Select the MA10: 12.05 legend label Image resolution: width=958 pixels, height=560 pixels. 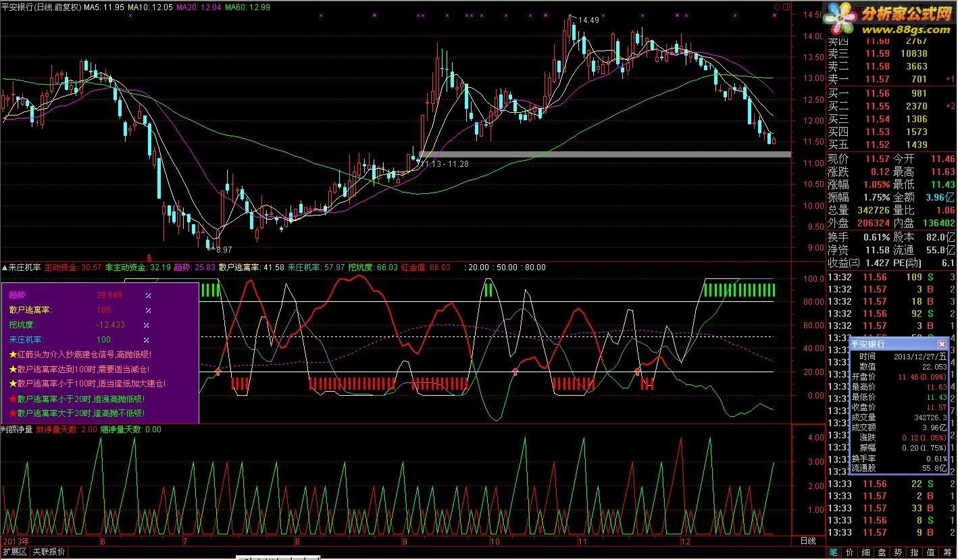(150, 7)
